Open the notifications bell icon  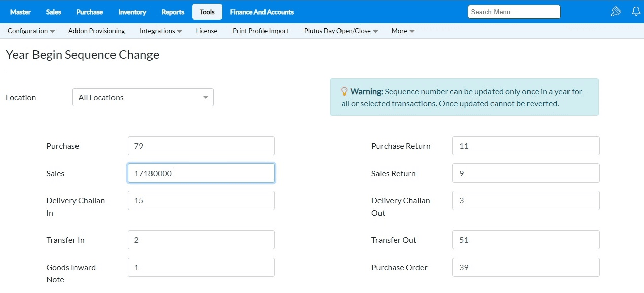(x=636, y=12)
